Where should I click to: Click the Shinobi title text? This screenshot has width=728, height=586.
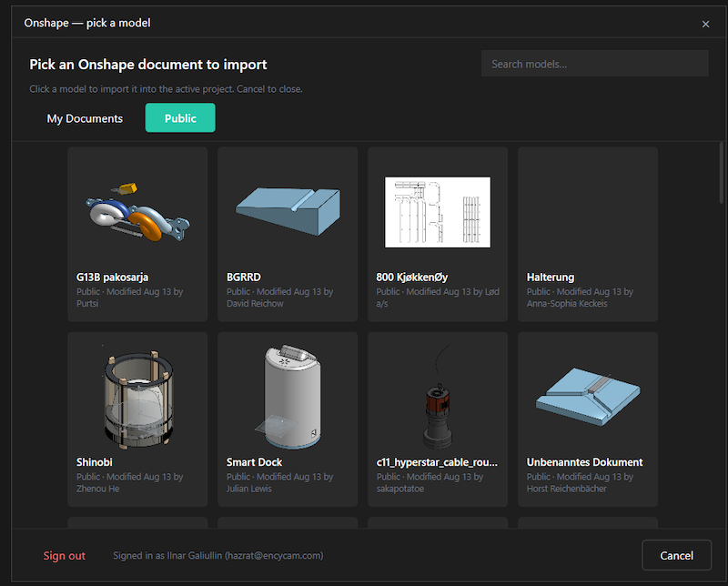click(95, 462)
